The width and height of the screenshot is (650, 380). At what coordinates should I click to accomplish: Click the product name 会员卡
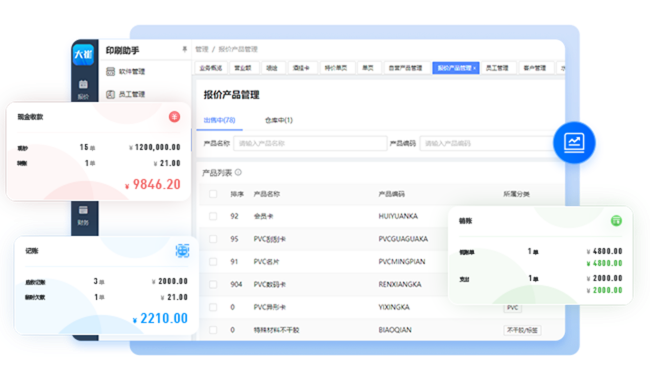(263, 216)
